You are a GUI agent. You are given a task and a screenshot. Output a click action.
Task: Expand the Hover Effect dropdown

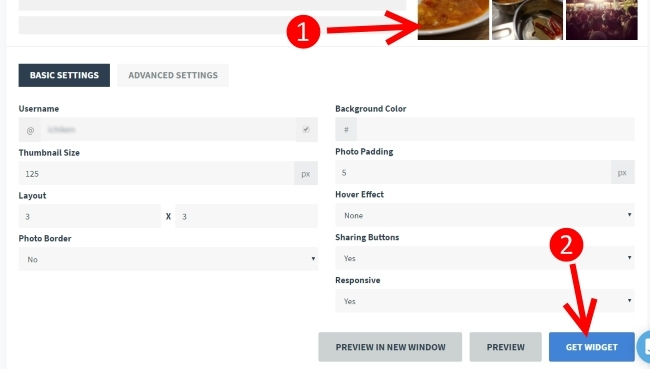tap(485, 215)
